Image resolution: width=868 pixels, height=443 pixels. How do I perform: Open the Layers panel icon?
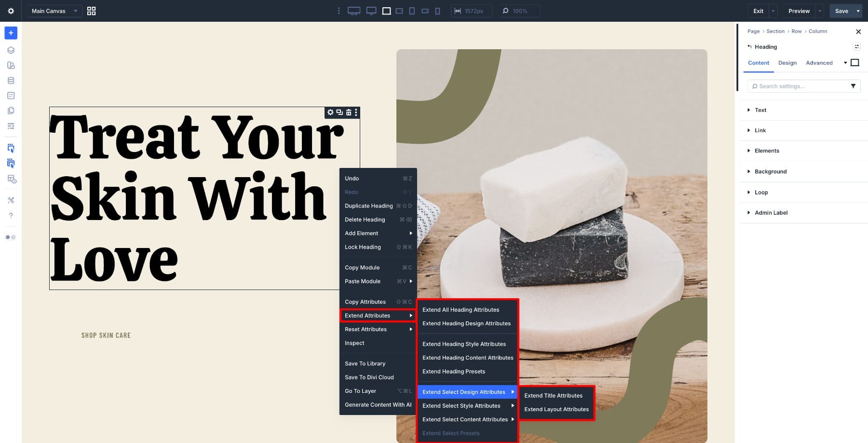[x=11, y=50]
